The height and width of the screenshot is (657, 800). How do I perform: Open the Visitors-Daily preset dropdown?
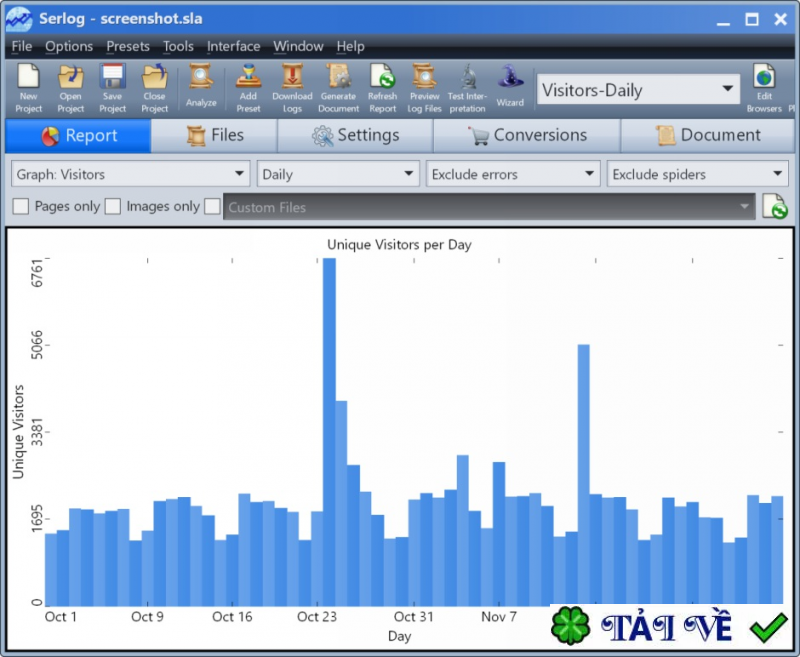pyautogui.click(x=638, y=90)
